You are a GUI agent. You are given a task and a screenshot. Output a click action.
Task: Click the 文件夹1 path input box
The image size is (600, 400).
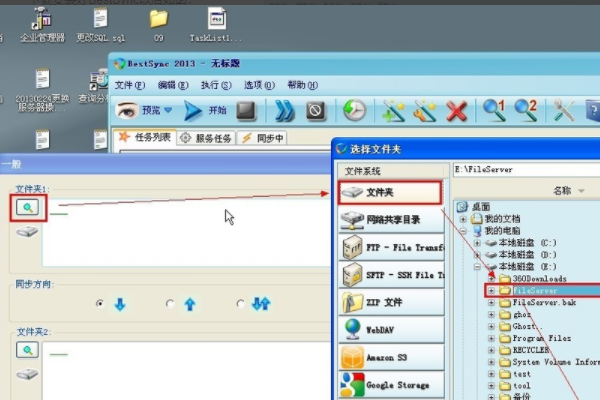click(x=187, y=232)
